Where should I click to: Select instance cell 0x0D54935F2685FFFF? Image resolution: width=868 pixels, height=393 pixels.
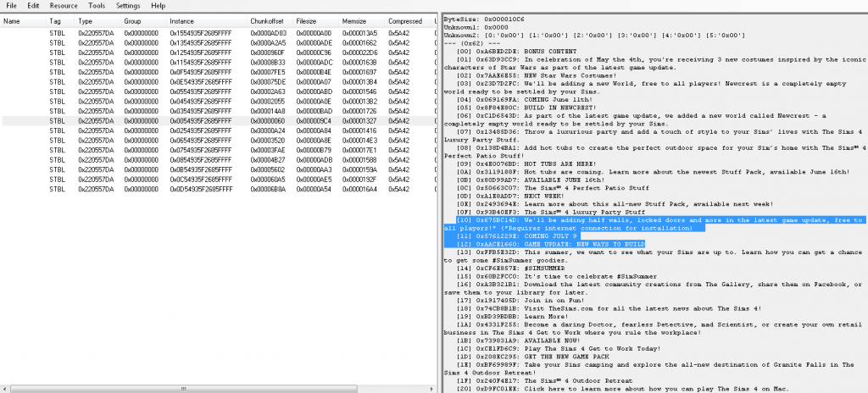click(200, 190)
